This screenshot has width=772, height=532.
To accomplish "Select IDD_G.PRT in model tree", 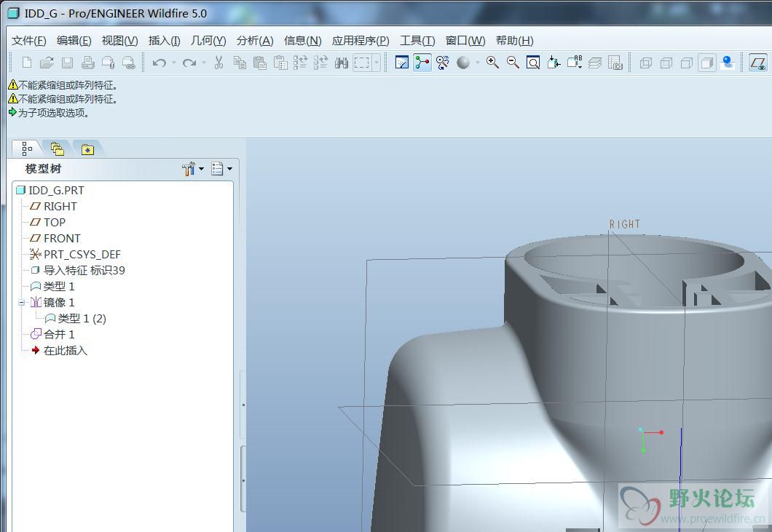I will pos(50,191).
